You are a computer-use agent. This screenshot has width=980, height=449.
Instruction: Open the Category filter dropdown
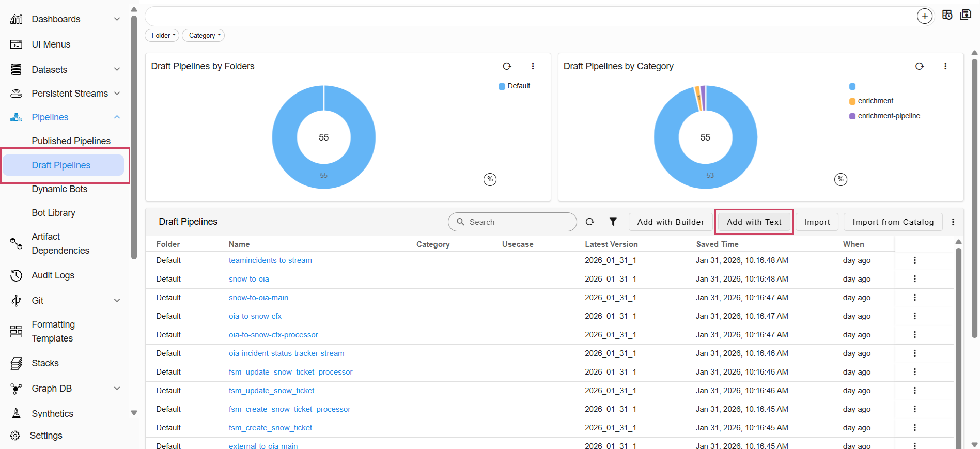point(204,36)
